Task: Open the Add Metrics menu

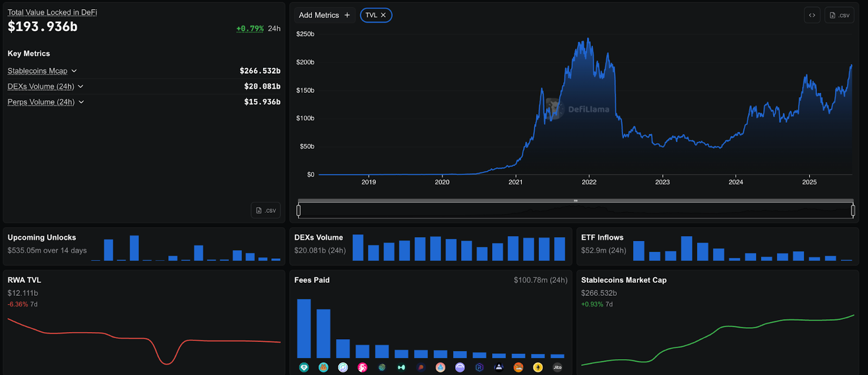Action: [x=324, y=15]
